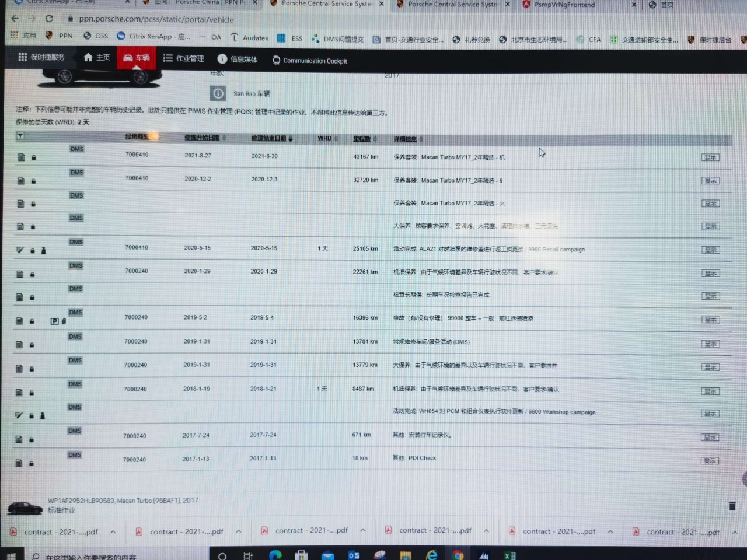Viewport: 747px width, 560px height.
Task: Click the DMS badge of the 671 km row
Action: click(x=75, y=430)
